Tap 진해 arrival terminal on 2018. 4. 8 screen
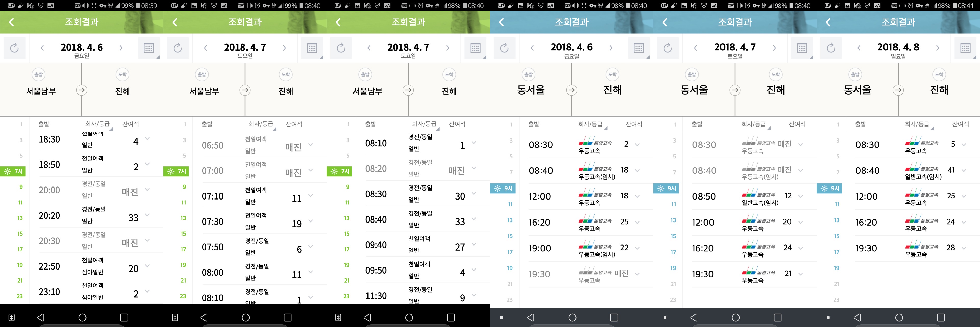Image resolution: width=980 pixels, height=327 pixels. click(939, 90)
